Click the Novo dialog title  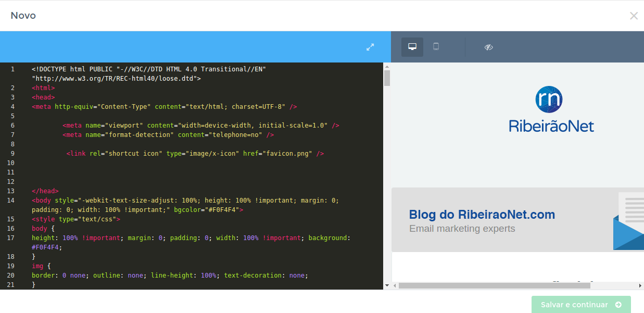(23, 16)
